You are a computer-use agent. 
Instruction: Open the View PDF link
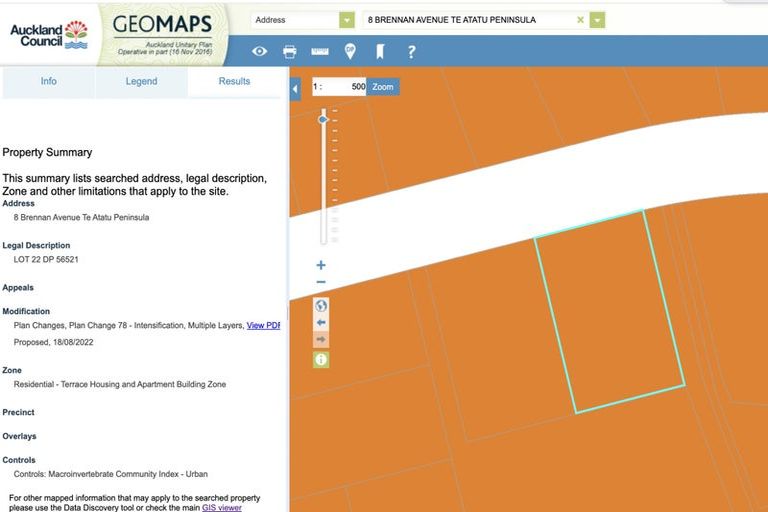(263, 325)
